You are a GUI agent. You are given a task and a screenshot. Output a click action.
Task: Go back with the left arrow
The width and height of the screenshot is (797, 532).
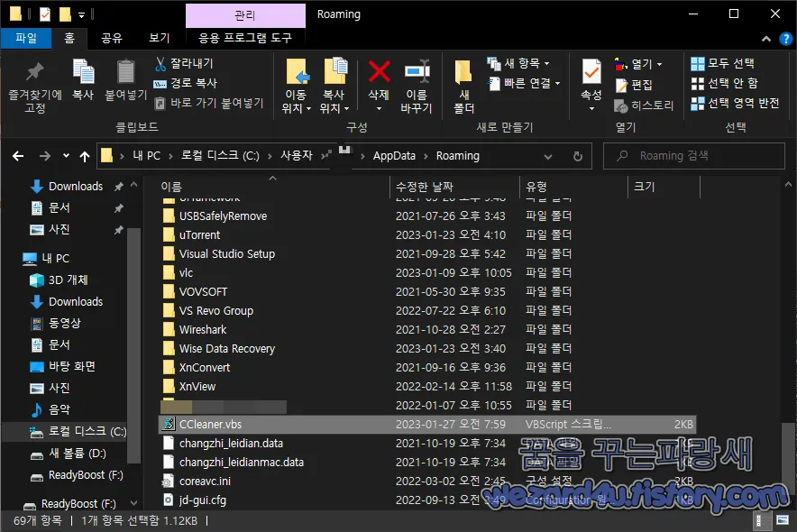click(18, 156)
